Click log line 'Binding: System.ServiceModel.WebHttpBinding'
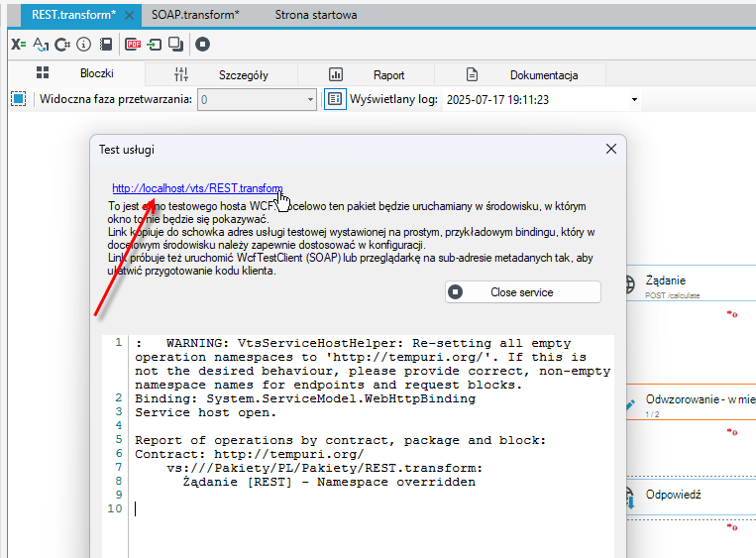This screenshot has width=756, height=558. pyautogui.click(x=305, y=398)
